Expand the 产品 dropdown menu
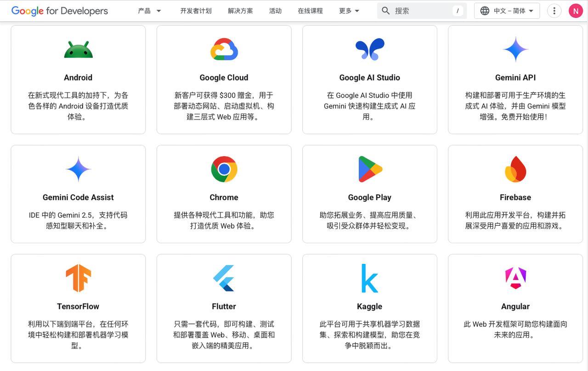 (150, 11)
